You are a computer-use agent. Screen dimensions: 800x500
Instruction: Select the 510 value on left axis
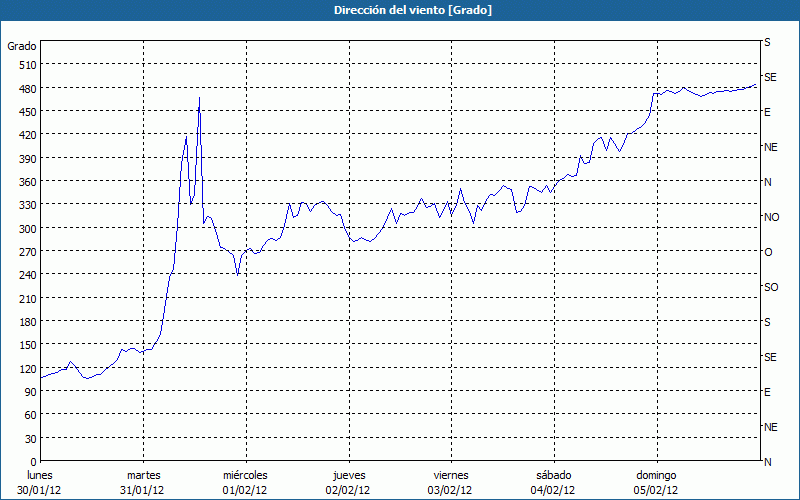pos(23,65)
